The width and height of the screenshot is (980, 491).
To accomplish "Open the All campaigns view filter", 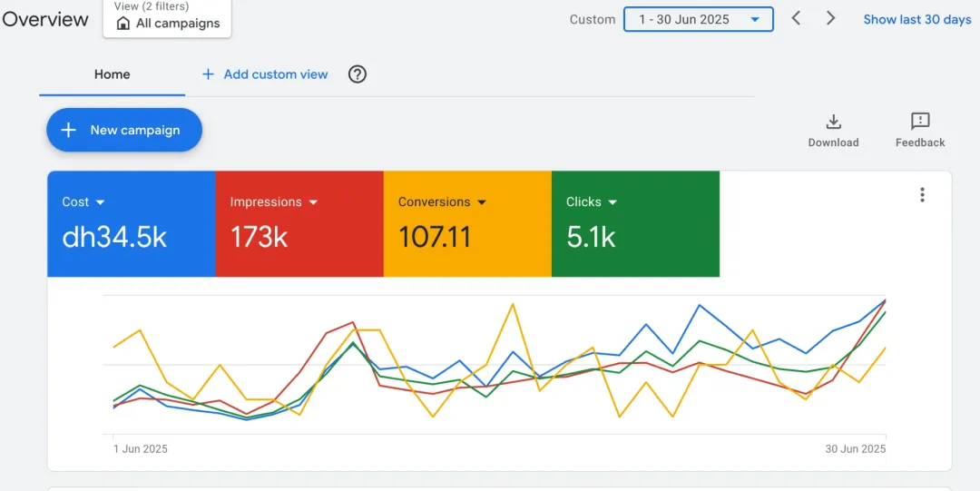I will [x=167, y=17].
